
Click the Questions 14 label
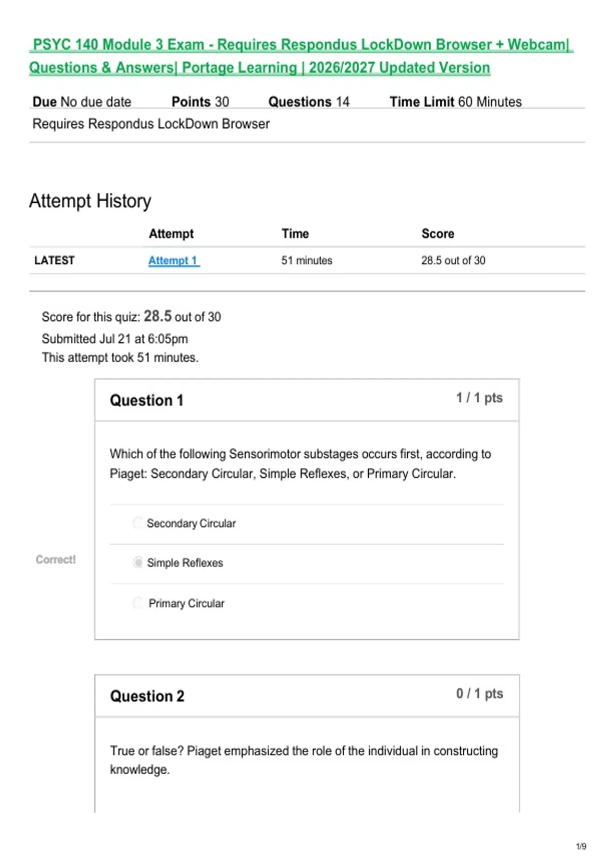309,102
